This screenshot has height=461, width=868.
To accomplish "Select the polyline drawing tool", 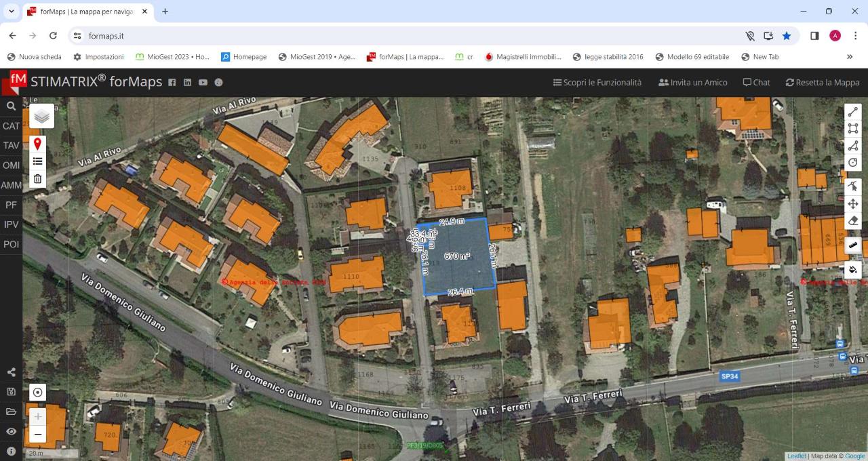I will tap(853, 113).
